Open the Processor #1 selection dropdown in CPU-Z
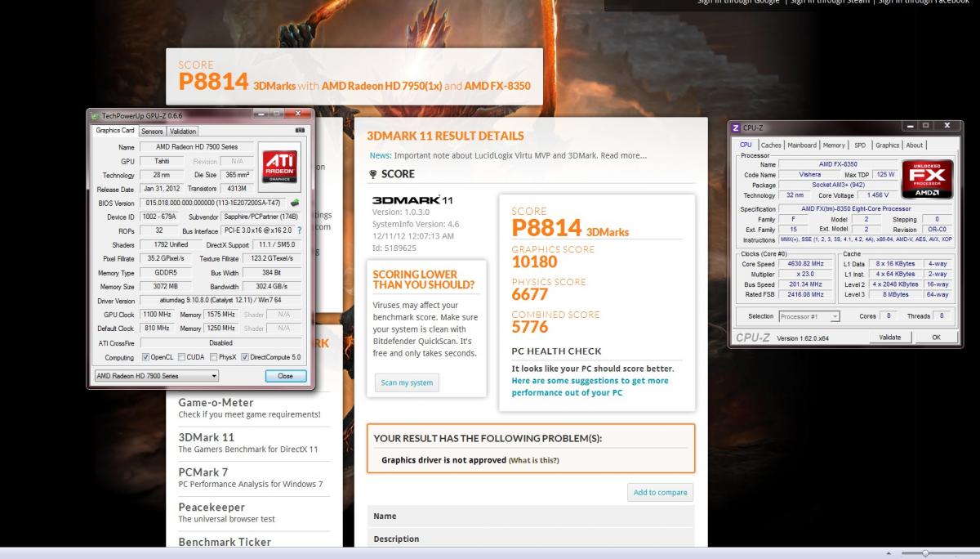 point(809,316)
